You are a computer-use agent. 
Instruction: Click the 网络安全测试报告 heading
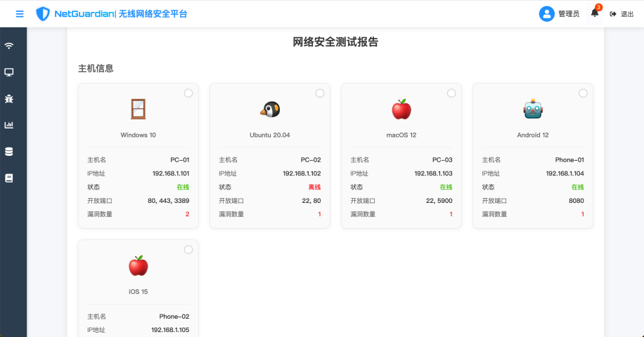(x=335, y=42)
